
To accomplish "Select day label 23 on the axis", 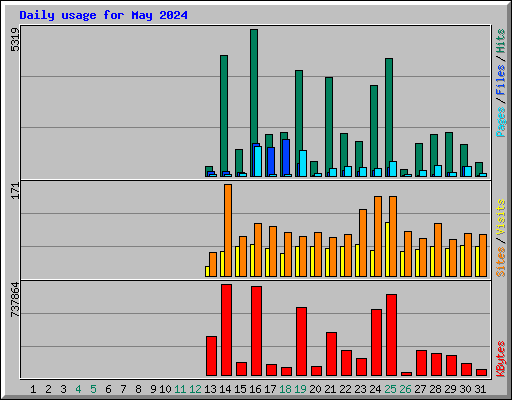I will click(360, 389).
